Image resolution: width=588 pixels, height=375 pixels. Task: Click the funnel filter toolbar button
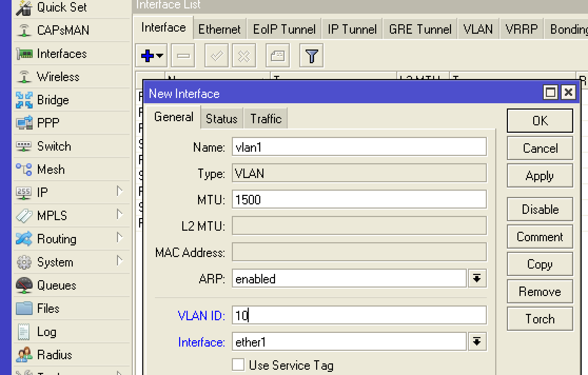[x=311, y=56]
